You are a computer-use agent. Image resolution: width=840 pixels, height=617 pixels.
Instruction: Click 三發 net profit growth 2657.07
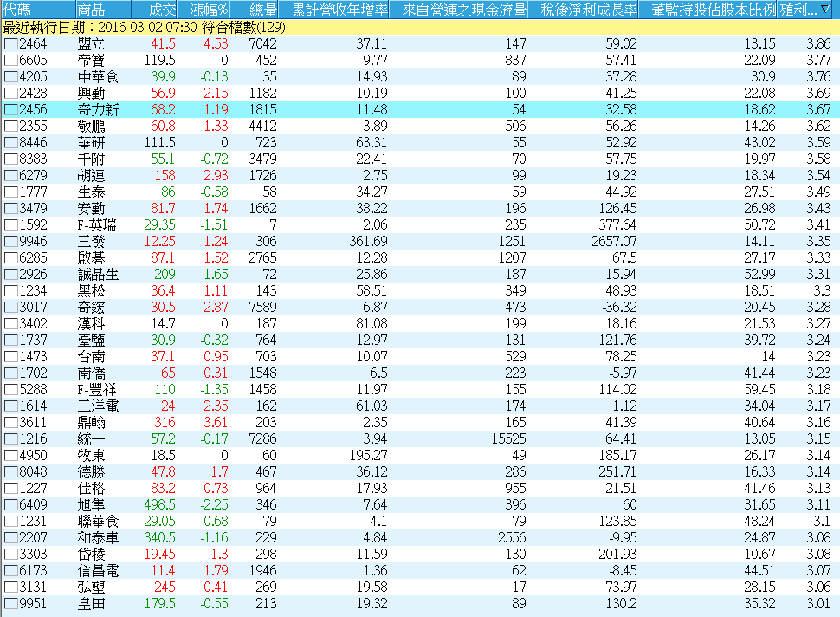pyautogui.click(x=614, y=242)
